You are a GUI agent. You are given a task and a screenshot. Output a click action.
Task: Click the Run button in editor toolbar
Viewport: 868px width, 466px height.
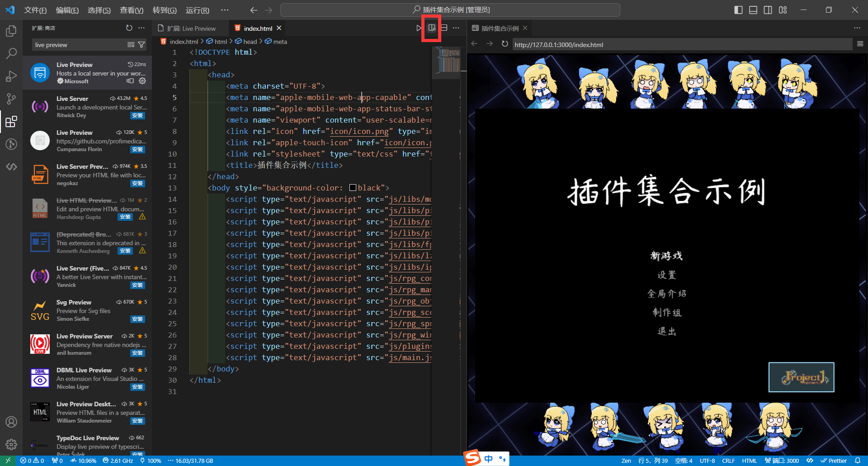(419, 28)
